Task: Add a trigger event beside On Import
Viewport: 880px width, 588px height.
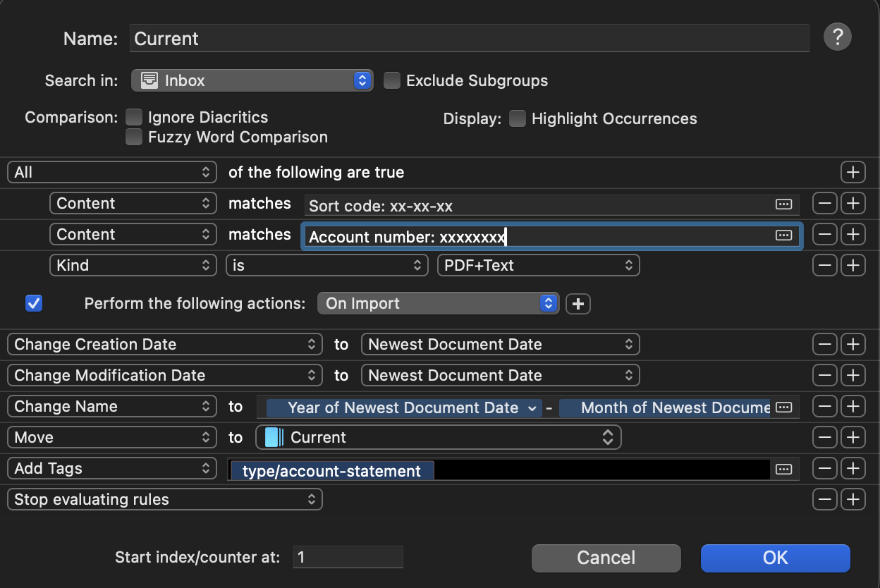Action: [x=578, y=304]
